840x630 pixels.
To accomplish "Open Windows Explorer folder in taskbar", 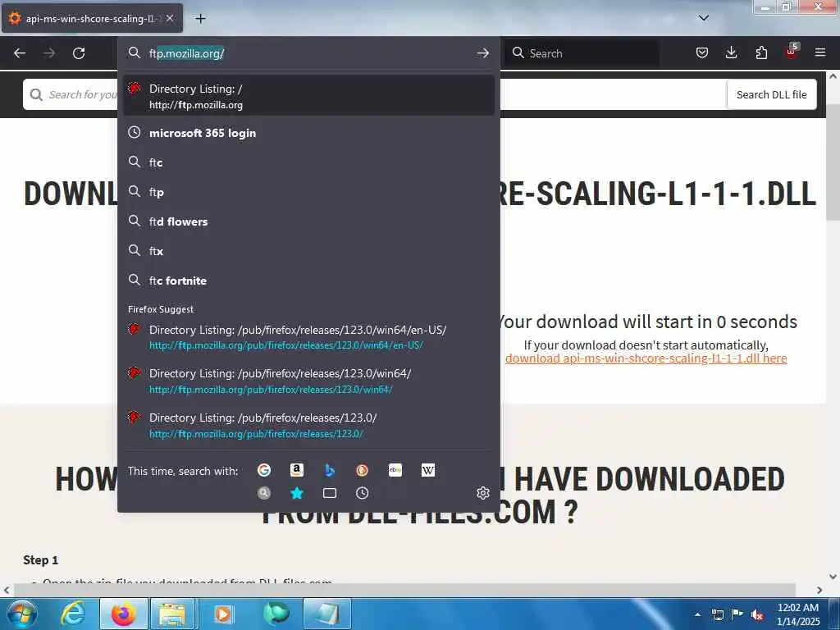I will tap(172, 614).
